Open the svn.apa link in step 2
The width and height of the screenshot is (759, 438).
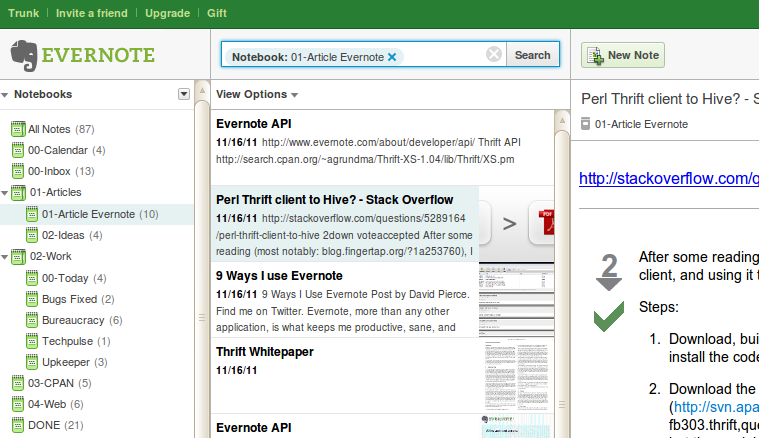pyautogui.click(x=716, y=407)
